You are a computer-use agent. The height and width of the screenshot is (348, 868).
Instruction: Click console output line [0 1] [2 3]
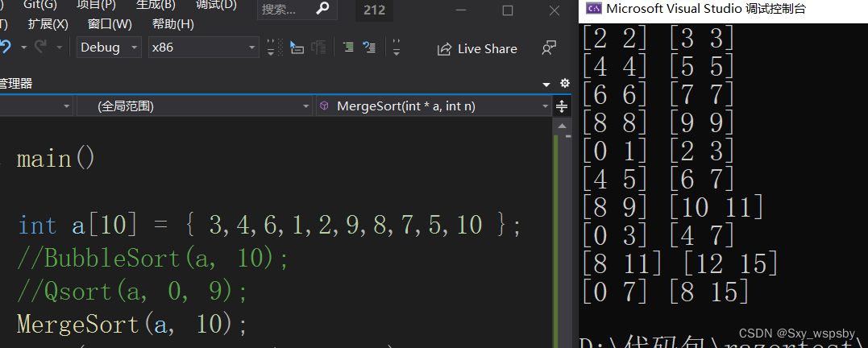[658, 151]
